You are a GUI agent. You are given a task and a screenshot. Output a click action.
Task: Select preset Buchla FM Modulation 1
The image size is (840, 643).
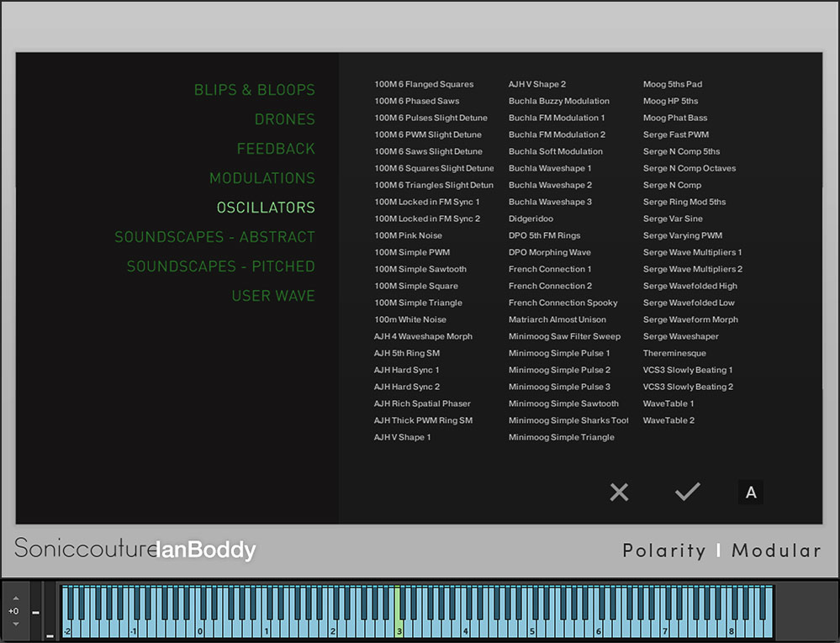557,118
